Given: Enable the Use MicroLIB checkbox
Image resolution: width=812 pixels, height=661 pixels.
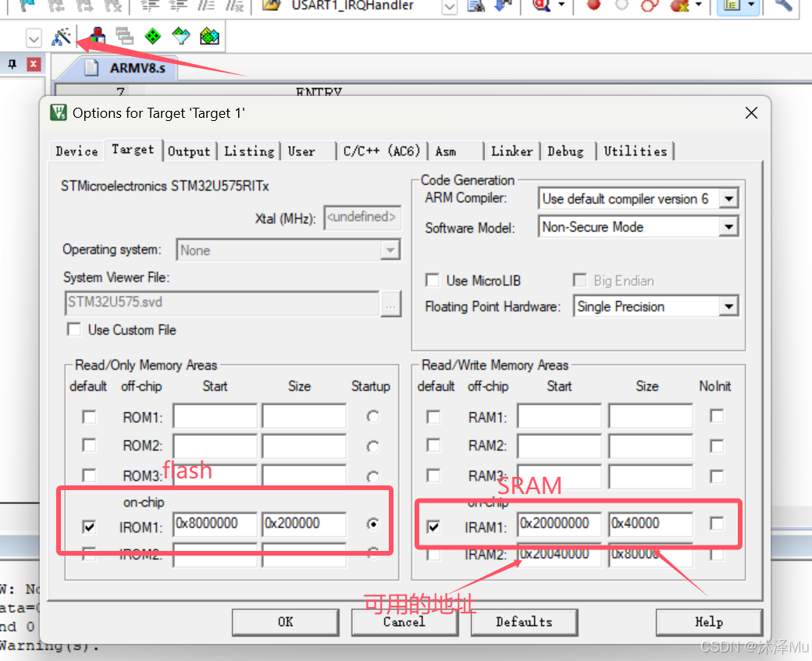Looking at the screenshot, I should pos(432,280).
